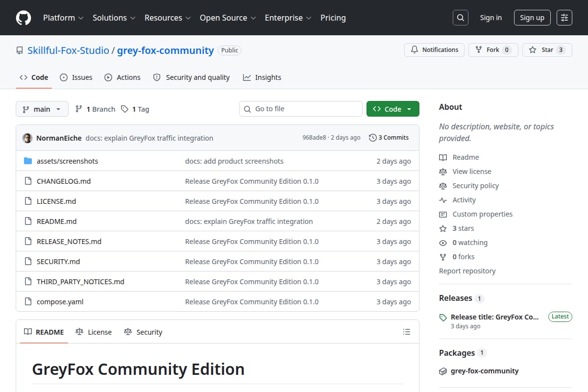Expand the Platform menu
Viewport: 588px width, 392px height.
click(x=63, y=18)
